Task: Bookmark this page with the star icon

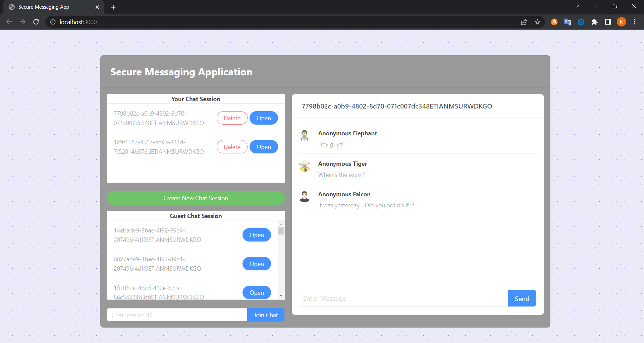Action: (x=537, y=22)
